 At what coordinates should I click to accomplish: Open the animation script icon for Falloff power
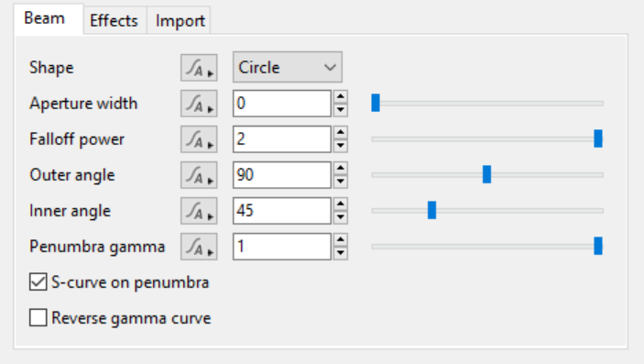[199, 139]
